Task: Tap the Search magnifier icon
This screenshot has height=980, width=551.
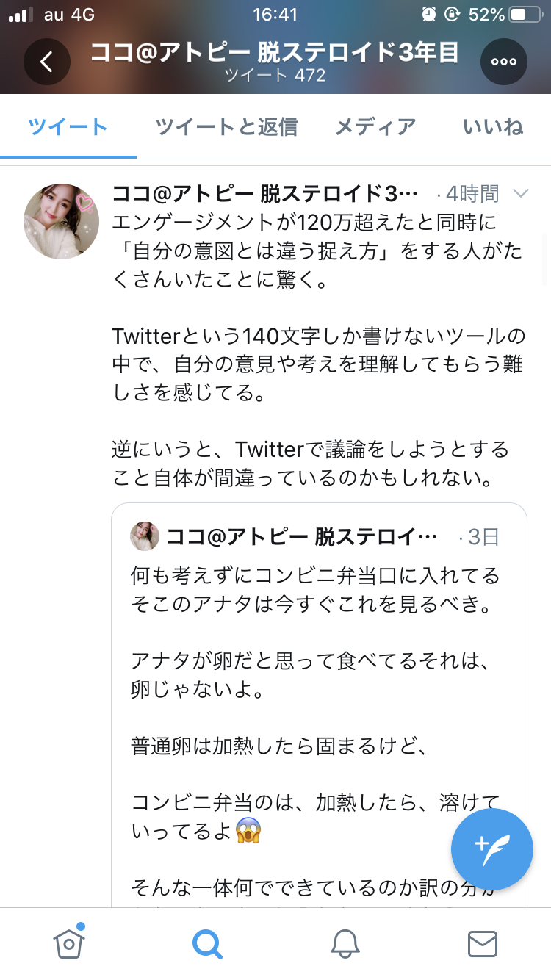Action: coord(207,944)
